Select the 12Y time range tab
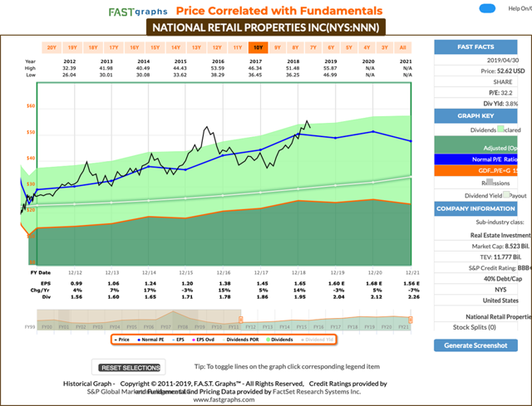Viewport: 532px width, 406px height. point(217,47)
